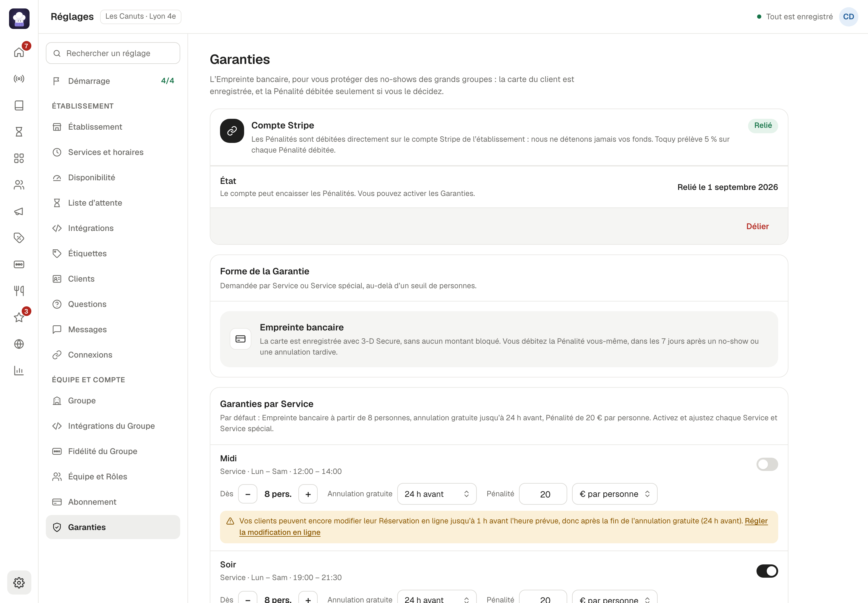Viewport: 868px width, 603px height.
Task: Open Intégrations settings page
Action: point(113,228)
